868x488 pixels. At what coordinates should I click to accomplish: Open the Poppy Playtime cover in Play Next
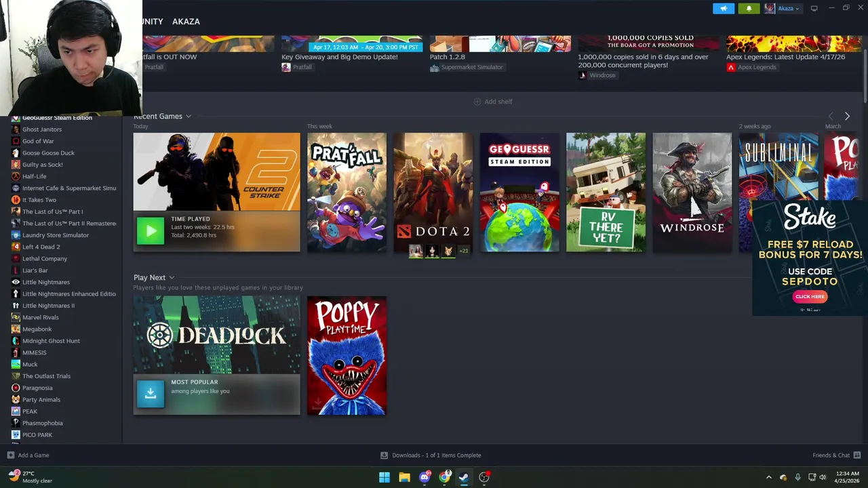[347, 355]
